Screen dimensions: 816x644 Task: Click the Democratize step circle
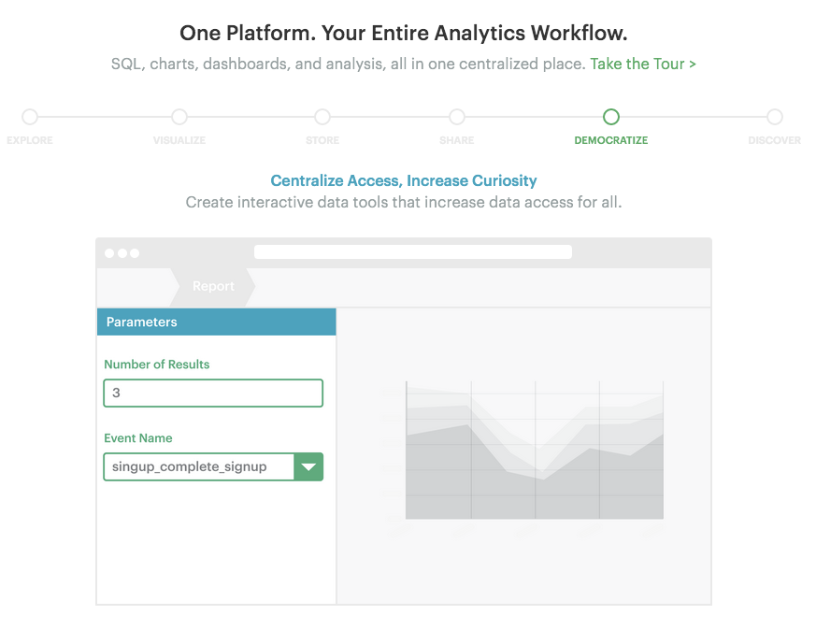[x=611, y=117]
